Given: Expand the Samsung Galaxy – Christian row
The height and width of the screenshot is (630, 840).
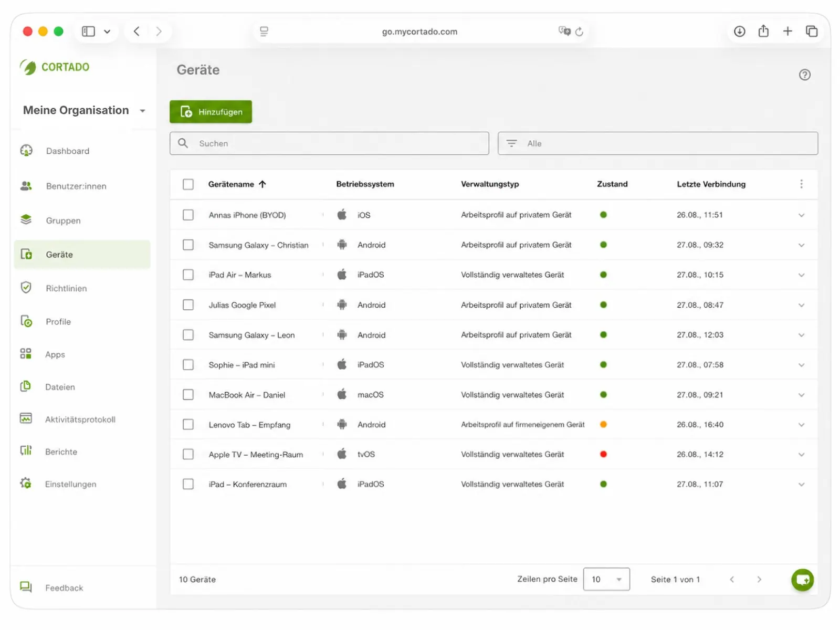Looking at the screenshot, I should 801,245.
